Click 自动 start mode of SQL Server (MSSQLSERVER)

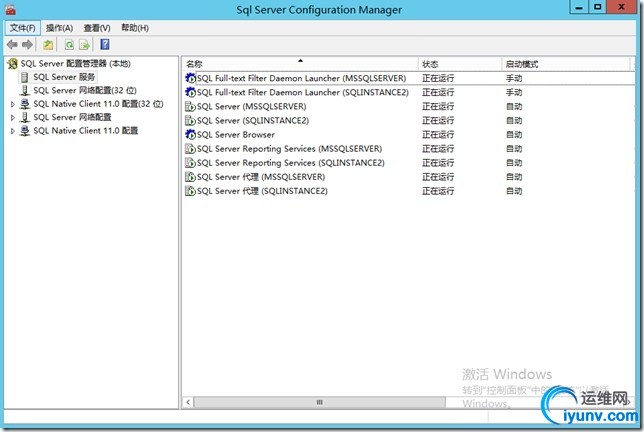pos(514,106)
